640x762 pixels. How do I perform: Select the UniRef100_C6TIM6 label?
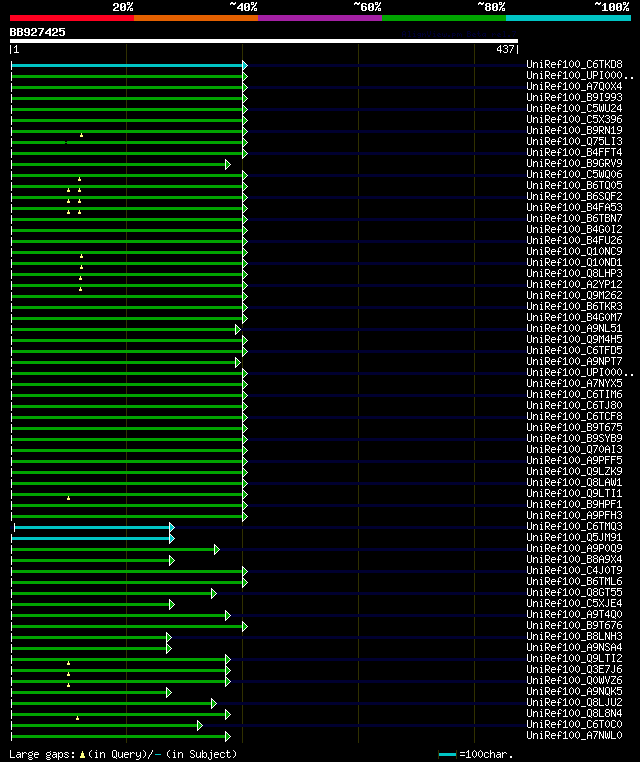(x=574, y=395)
